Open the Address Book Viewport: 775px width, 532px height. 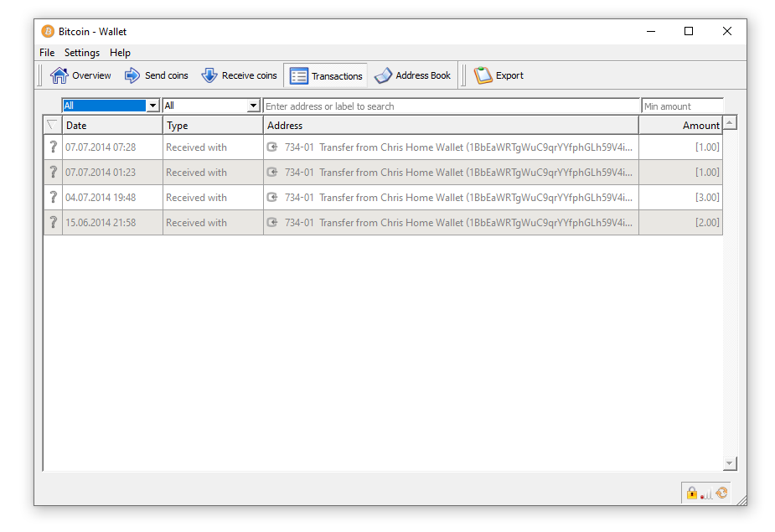click(x=413, y=75)
